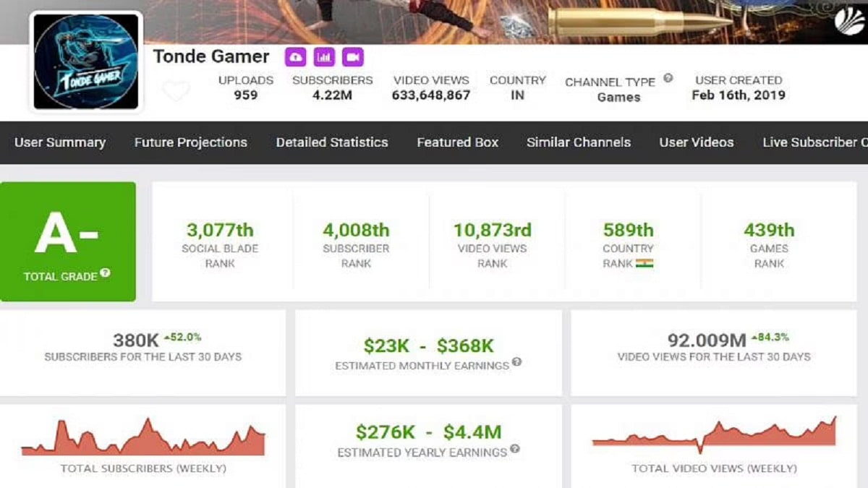Click the 4.22M subscribers count
The image size is (868, 488).
333,95
